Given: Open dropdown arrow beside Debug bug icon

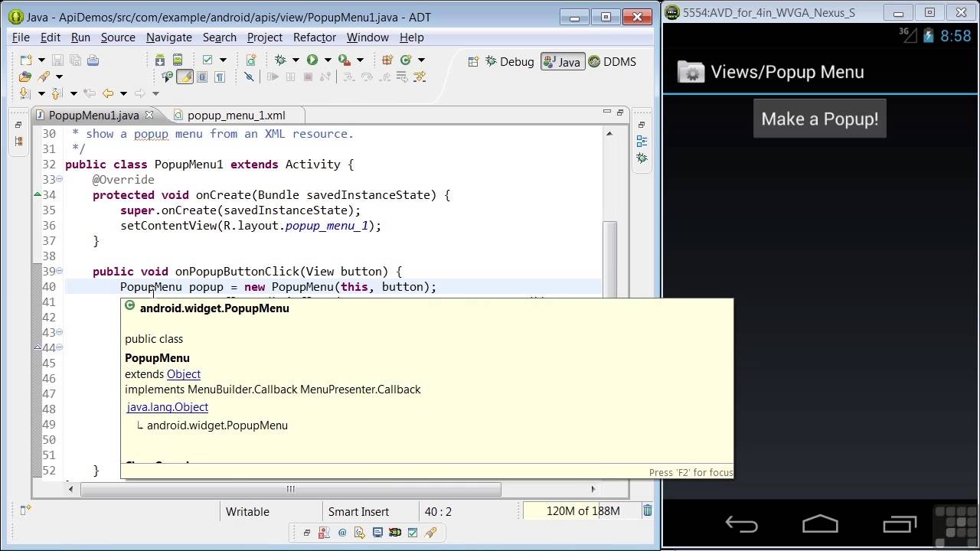Looking at the screenshot, I should point(296,60).
